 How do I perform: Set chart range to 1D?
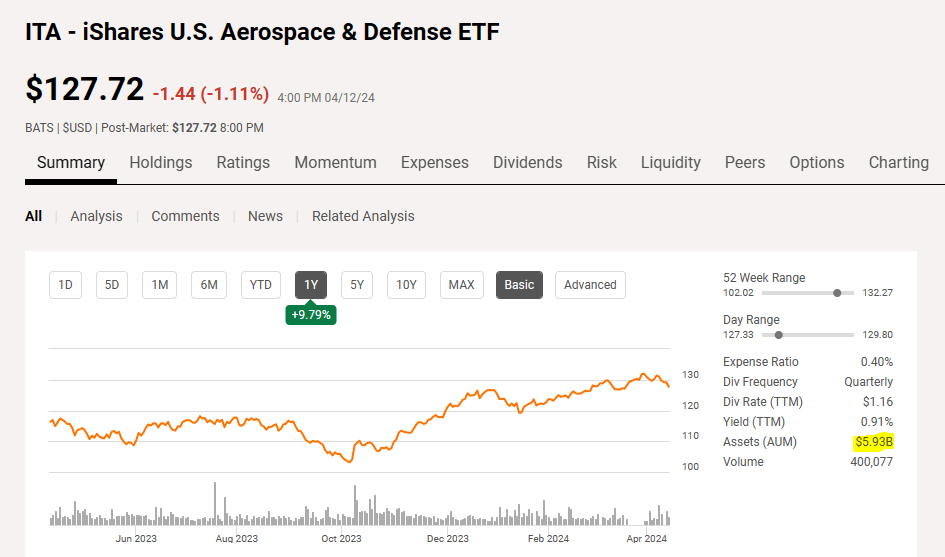[x=65, y=285]
